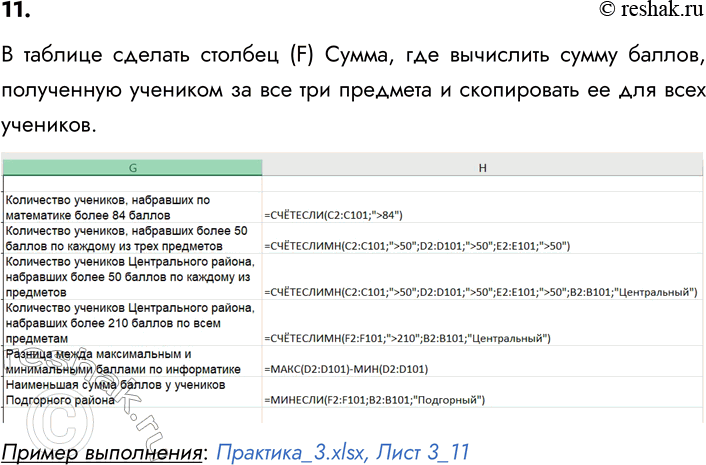This screenshot has height=465, width=706.
Task: Click the task number 11 heading
Action: click(17, 11)
